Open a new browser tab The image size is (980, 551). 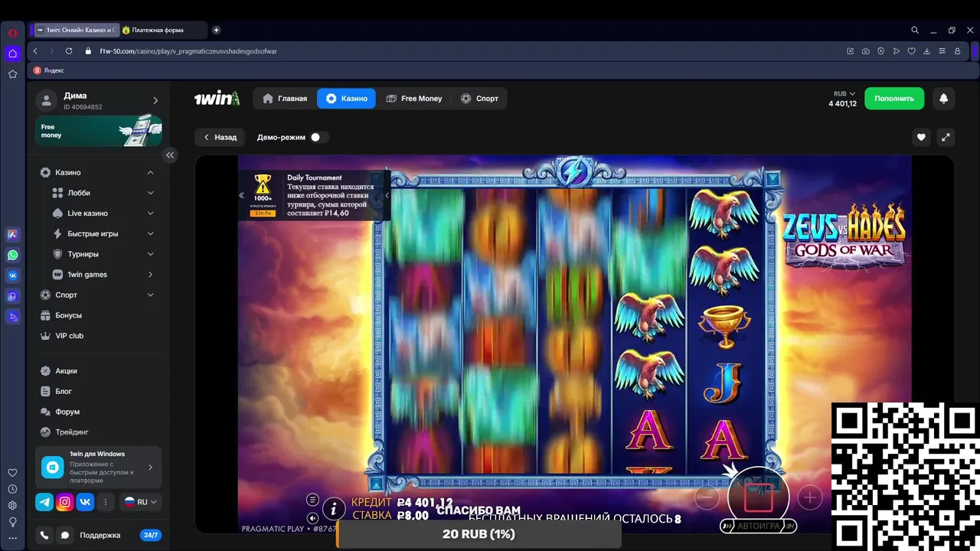216,30
